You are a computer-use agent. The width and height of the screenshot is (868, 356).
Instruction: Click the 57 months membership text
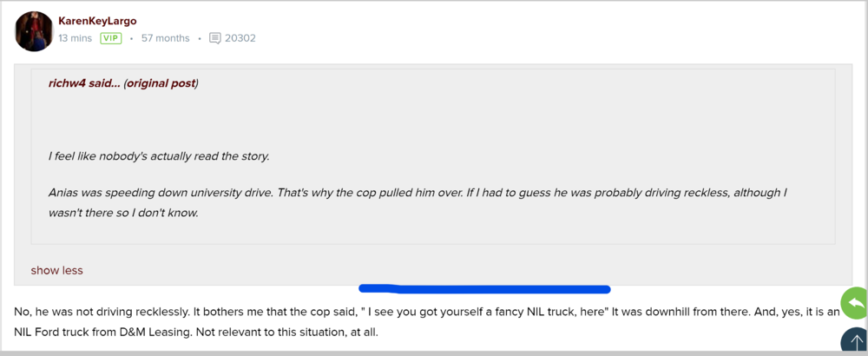pos(165,38)
